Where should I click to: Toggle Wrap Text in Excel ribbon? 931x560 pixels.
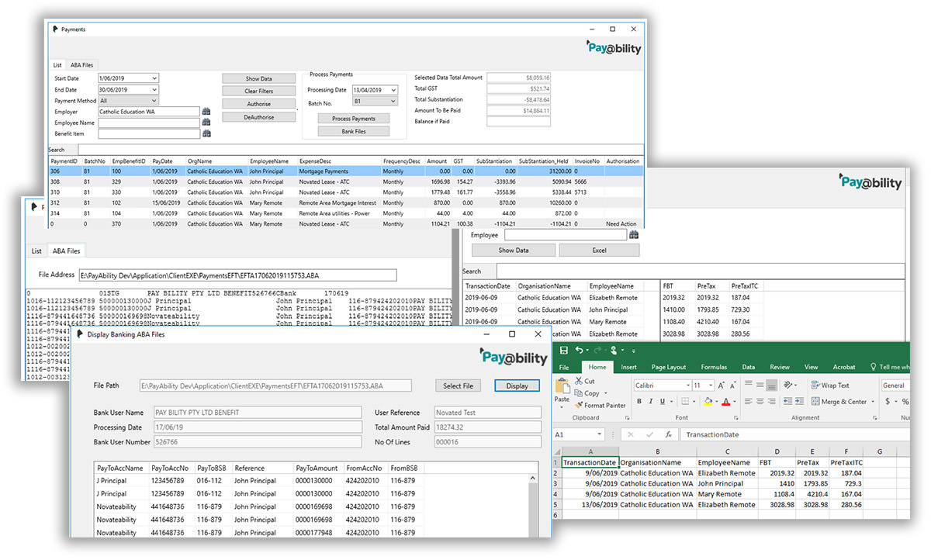point(829,385)
